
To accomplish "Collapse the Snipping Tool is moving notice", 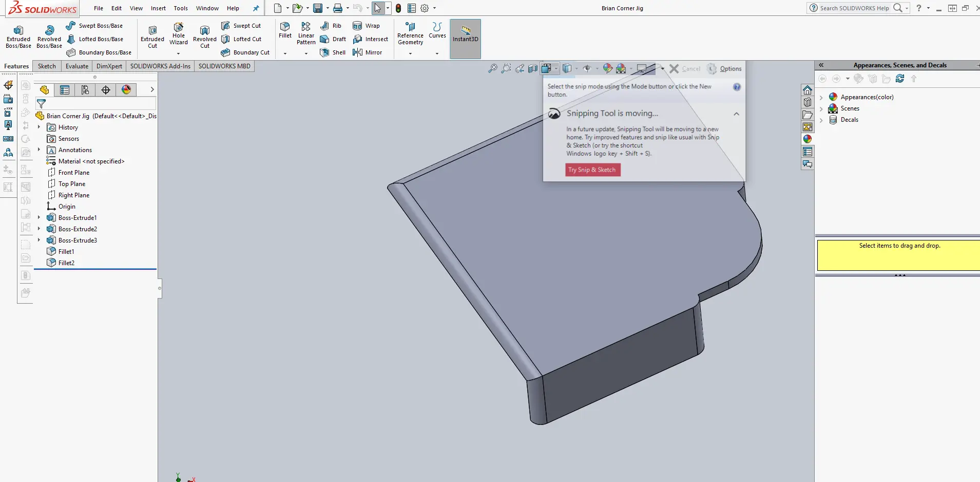I will [x=736, y=114].
